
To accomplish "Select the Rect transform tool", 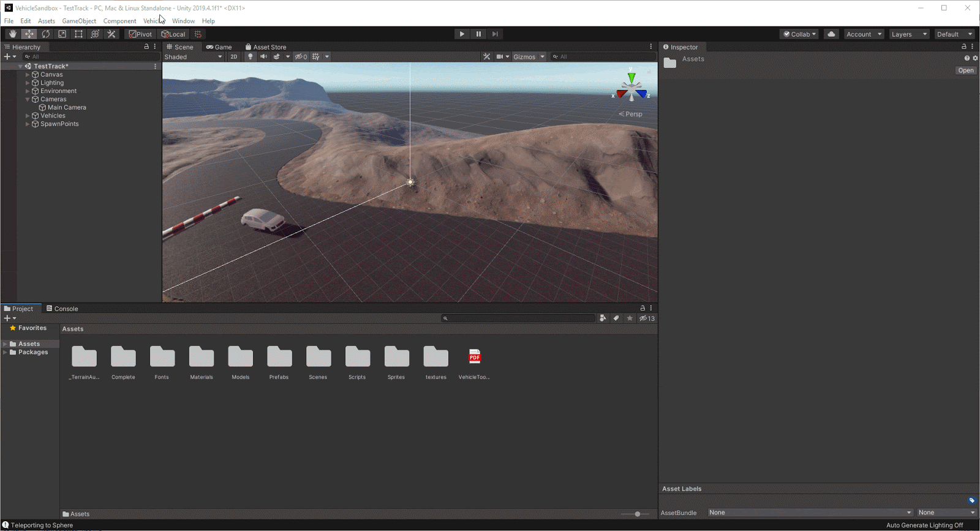I will [78, 34].
